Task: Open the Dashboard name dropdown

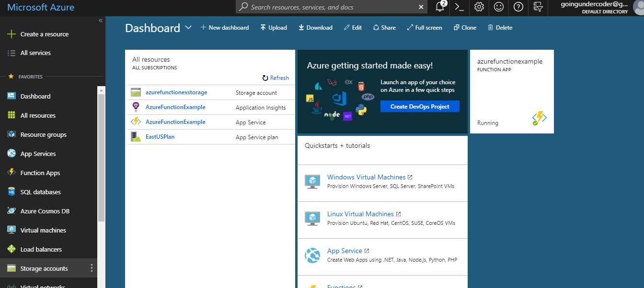Action: [188, 27]
